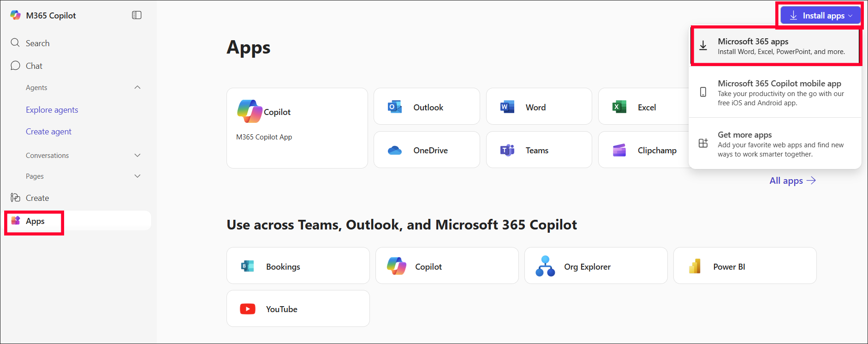Click the Power BI icon
Screen dimensions: 868x344
(x=695, y=266)
